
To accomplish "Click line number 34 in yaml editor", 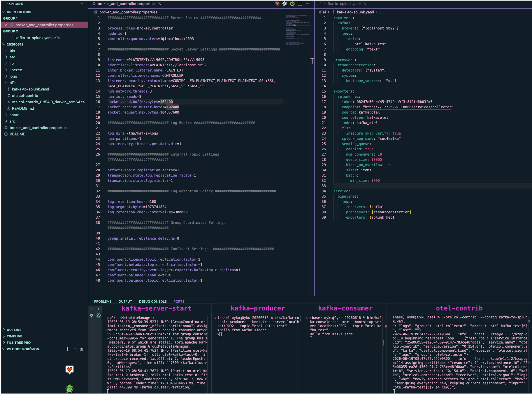I will click(324, 191).
